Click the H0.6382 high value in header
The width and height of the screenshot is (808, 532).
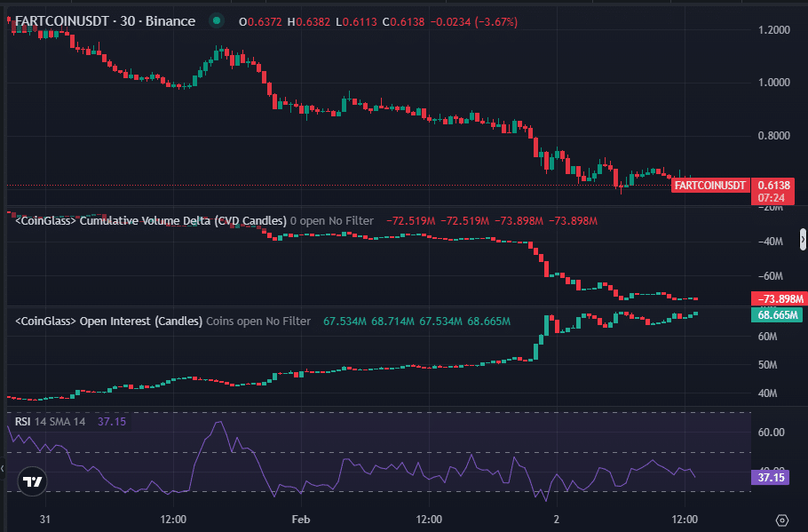click(x=309, y=22)
